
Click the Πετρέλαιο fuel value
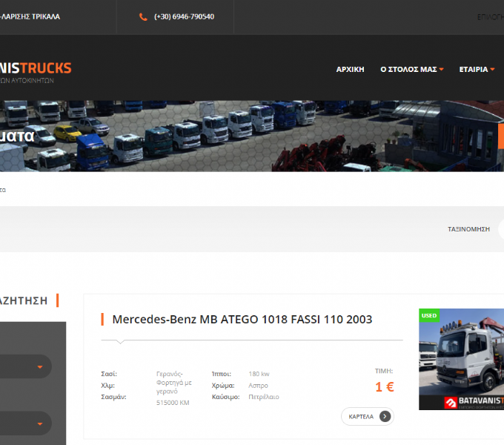pyautogui.click(x=264, y=397)
